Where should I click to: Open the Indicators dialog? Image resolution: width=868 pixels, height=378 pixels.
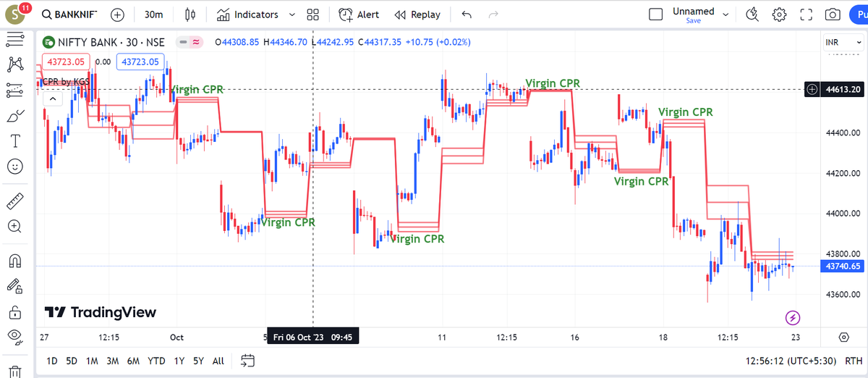click(247, 14)
